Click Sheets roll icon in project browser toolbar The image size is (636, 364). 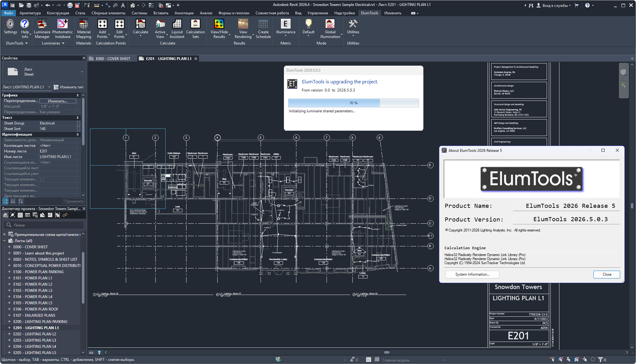(x=43, y=215)
